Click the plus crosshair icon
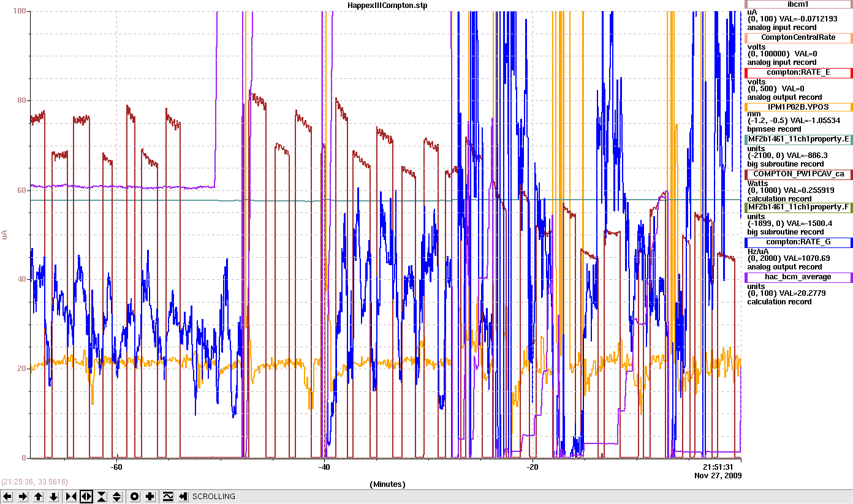The height and width of the screenshot is (504, 853). 150,497
